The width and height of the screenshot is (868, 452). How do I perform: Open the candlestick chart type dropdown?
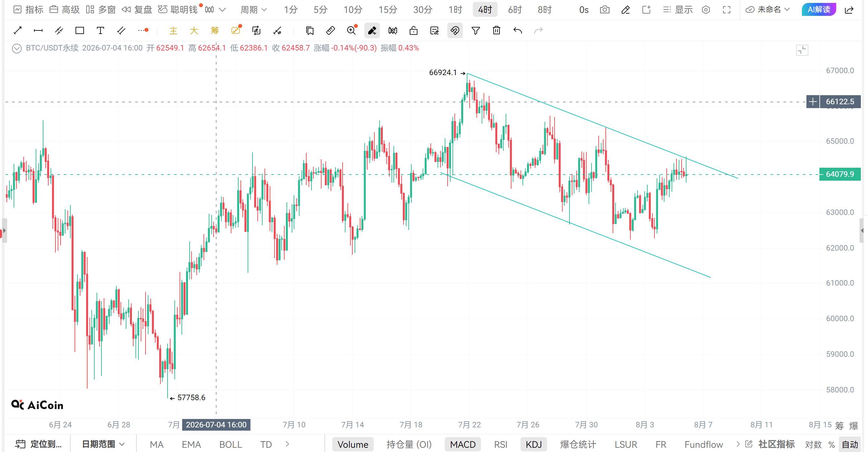pyautogui.click(x=215, y=10)
